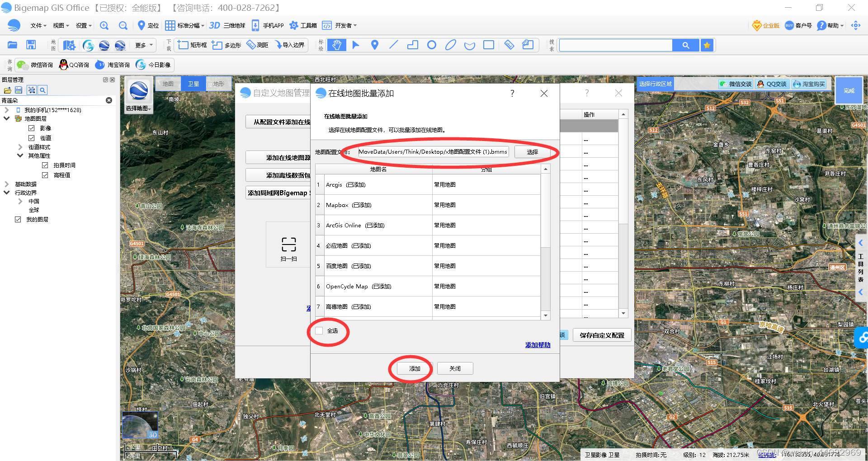Open the 文件 menu
The width and height of the screenshot is (868, 461).
pyautogui.click(x=38, y=26)
